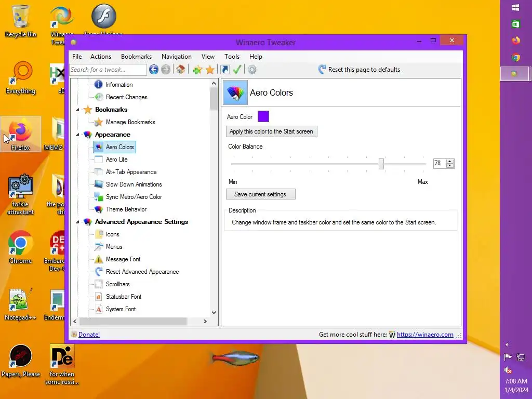Viewport: 532px width, 399px height.
Task: Open the Bookmarks menu
Action: [137, 57]
